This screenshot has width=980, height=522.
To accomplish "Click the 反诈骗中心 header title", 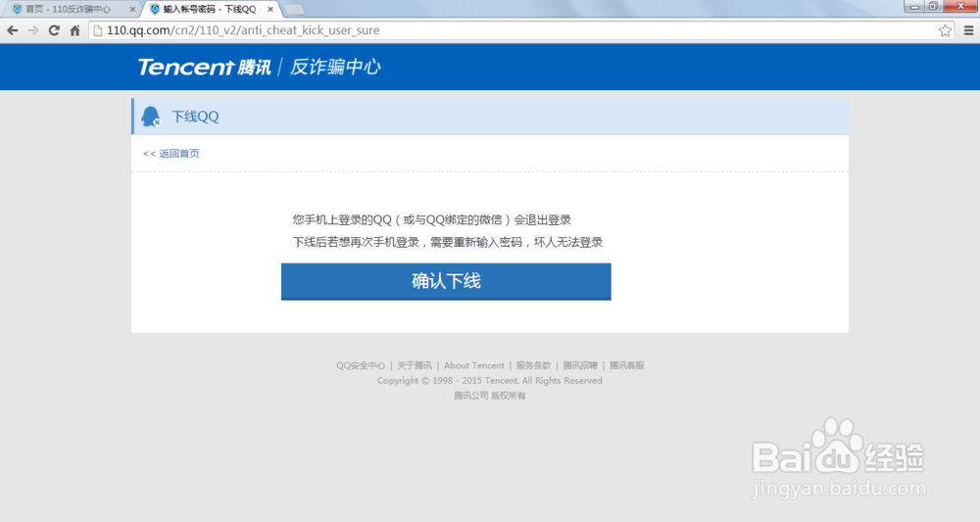I will point(335,67).
